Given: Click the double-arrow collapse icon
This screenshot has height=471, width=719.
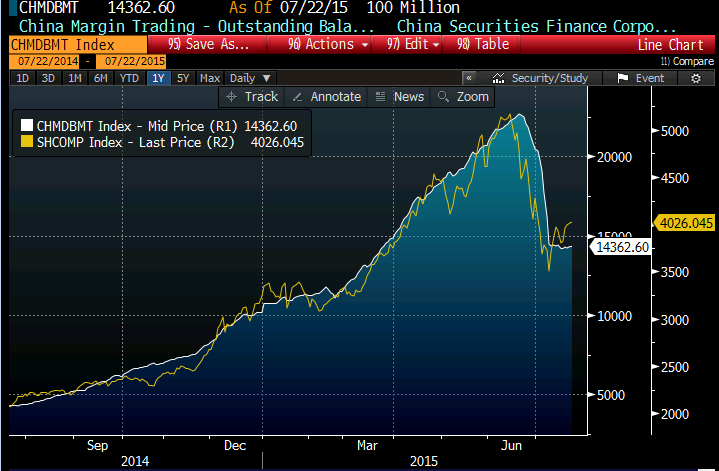Looking at the screenshot, I should point(468,78).
